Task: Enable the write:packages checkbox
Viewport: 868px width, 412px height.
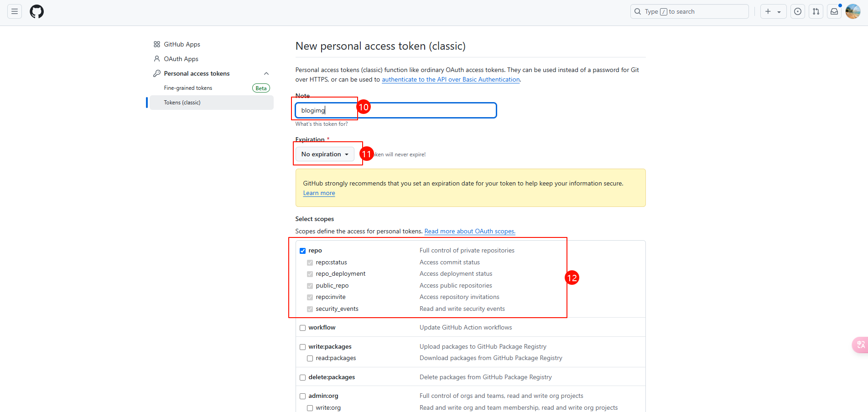Action: click(x=302, y=347)
